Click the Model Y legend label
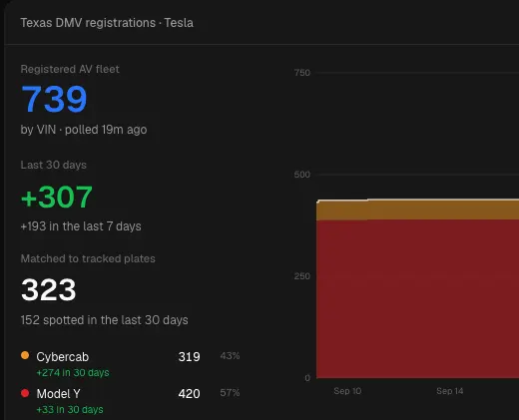Viewport: 519px width, 420px height. pos(59,394)
